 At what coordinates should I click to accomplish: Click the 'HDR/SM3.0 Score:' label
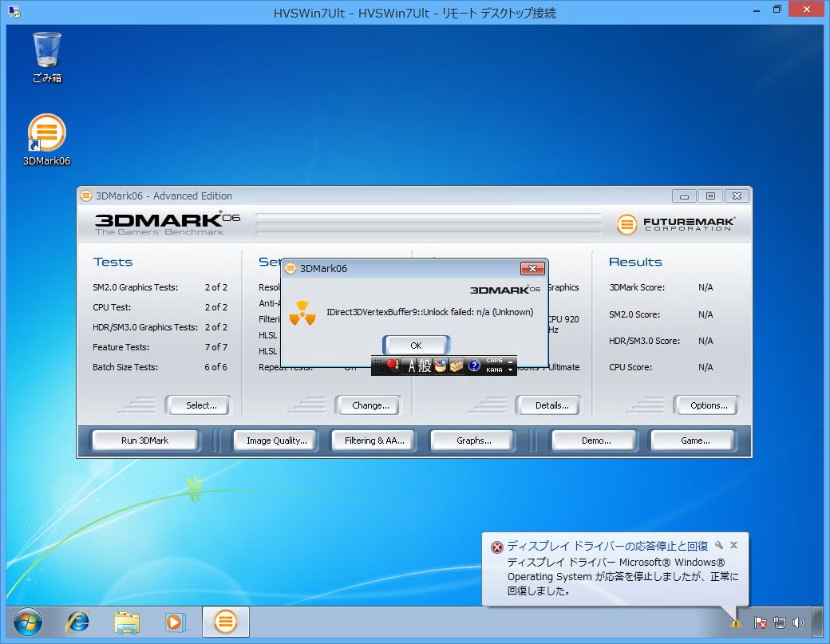click(x=644, y=341)
